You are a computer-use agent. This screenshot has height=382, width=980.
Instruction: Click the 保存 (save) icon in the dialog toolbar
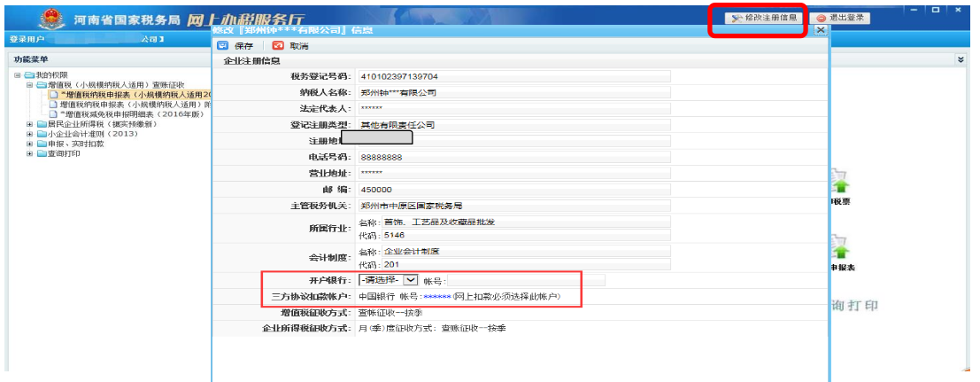pos(222,46)
